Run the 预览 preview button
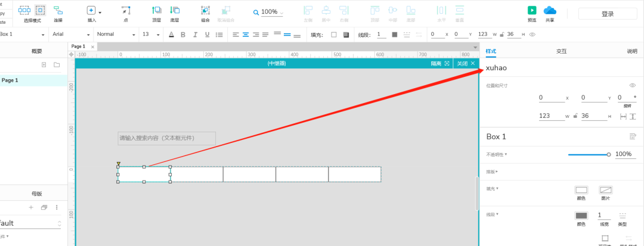This screenshot has width=644, height=246. pos(532,11)
